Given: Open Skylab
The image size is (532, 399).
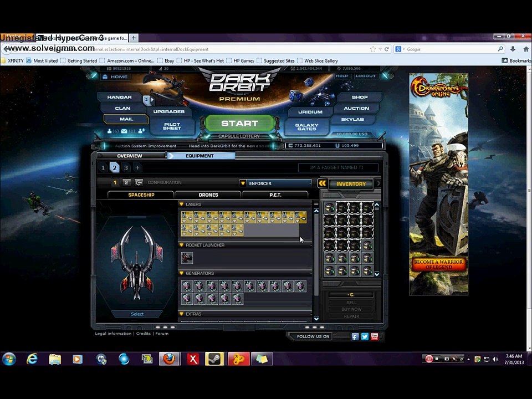Looking at the screenshot, I should [352, 120].
